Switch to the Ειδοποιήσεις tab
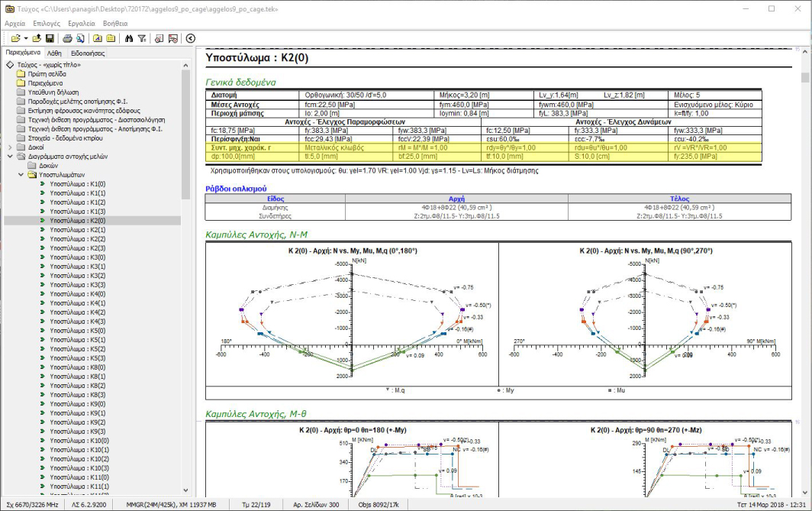 (x=89, y=53)
